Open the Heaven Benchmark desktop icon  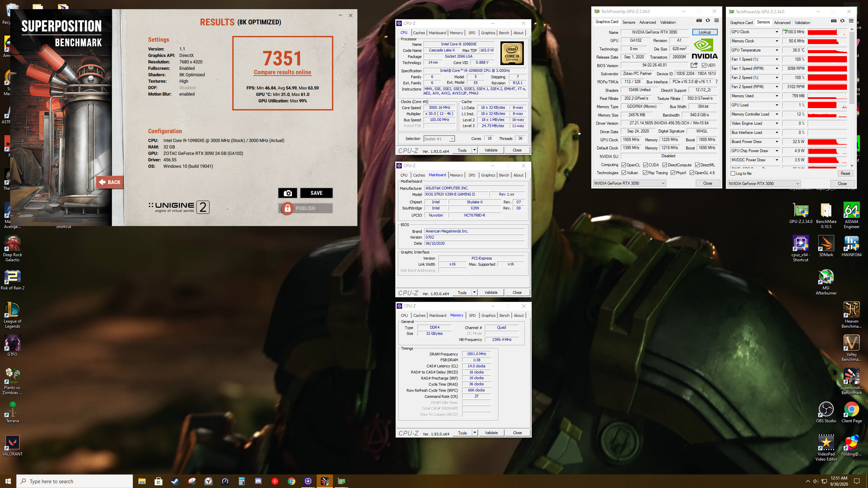(x=851, y=315)
